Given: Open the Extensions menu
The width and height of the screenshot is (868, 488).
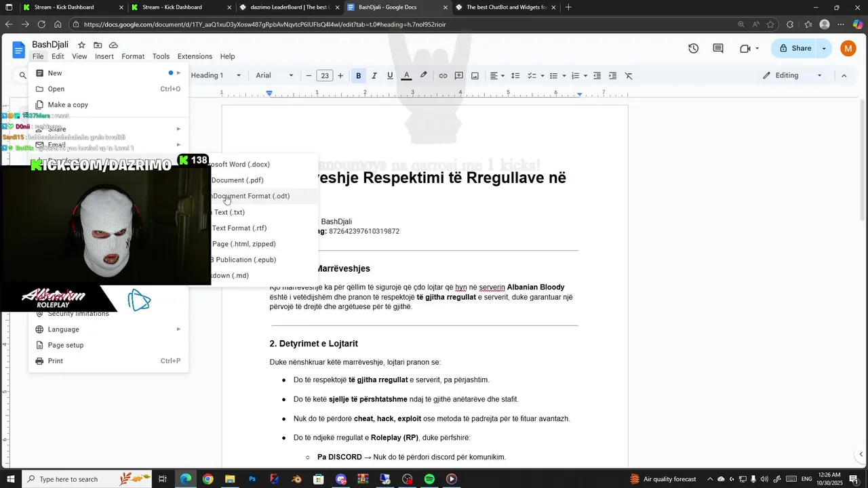Looking at the screenshot, I should click(x=195, y=56).
